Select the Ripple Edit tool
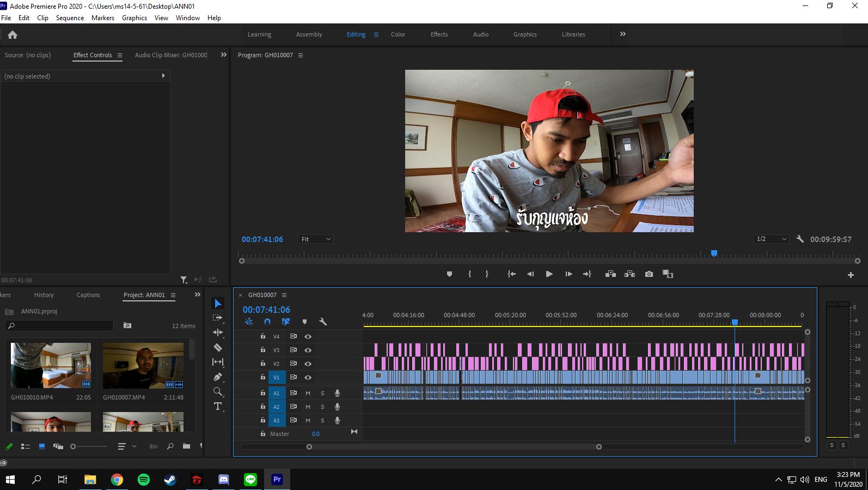Image resolution: width=868 pixels, height=490 pixels. pyautogui.click(x=218, y=332)
